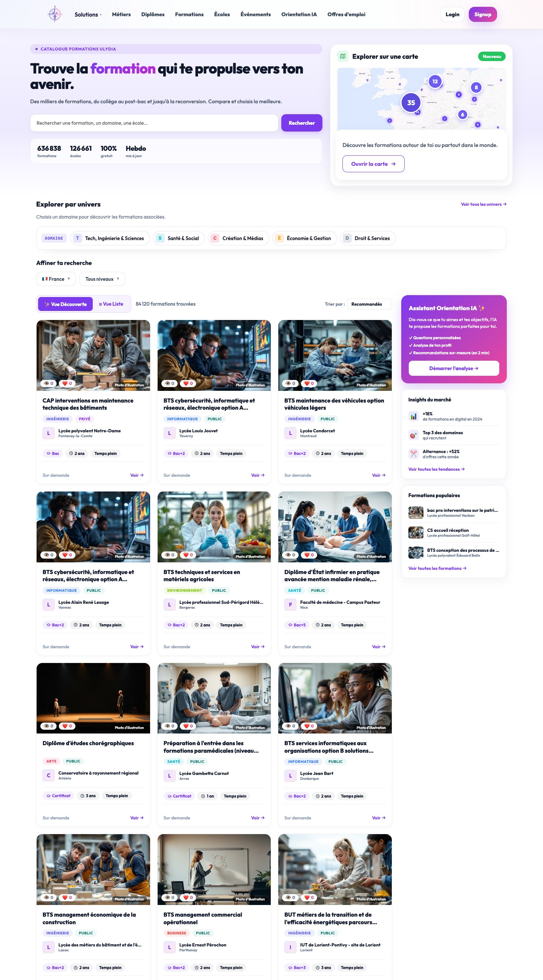Click the Lycée Louis Jouvet letter avatar
The image size is (543, 980).
coord(169,433)
